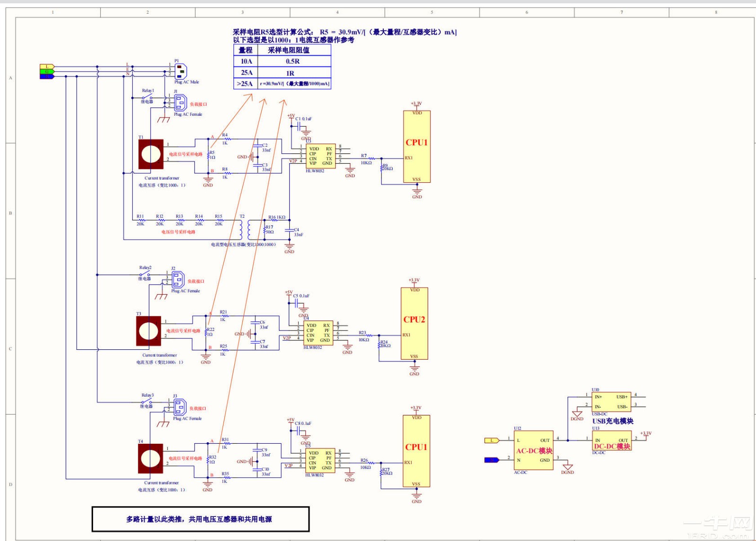Click the '以下选型是以1000:1电流互感器作参考' note line
The width and height of the screenshot is (756, 541).
[x=293, y=40]
